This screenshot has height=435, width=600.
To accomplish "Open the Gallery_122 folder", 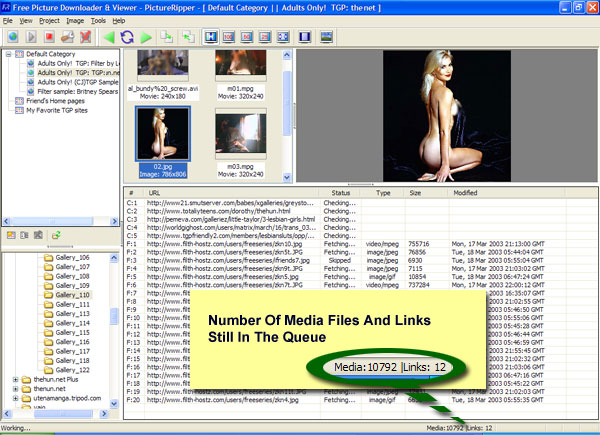I will point(72,370).
